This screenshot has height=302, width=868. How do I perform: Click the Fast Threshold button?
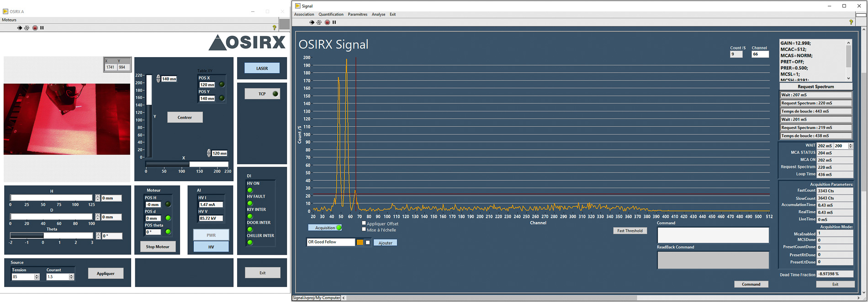[x=630, y=231]
